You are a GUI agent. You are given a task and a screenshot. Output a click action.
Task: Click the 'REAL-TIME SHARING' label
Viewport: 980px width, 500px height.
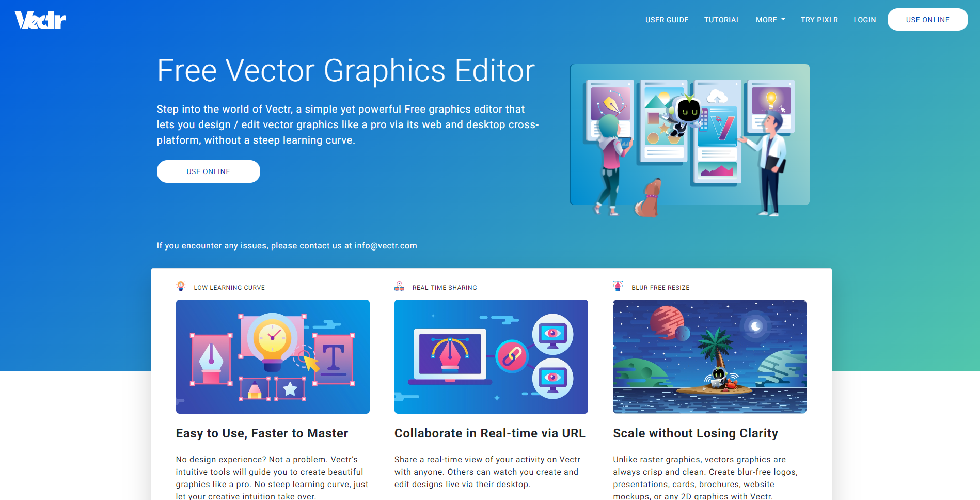click(x=445, y=288)
